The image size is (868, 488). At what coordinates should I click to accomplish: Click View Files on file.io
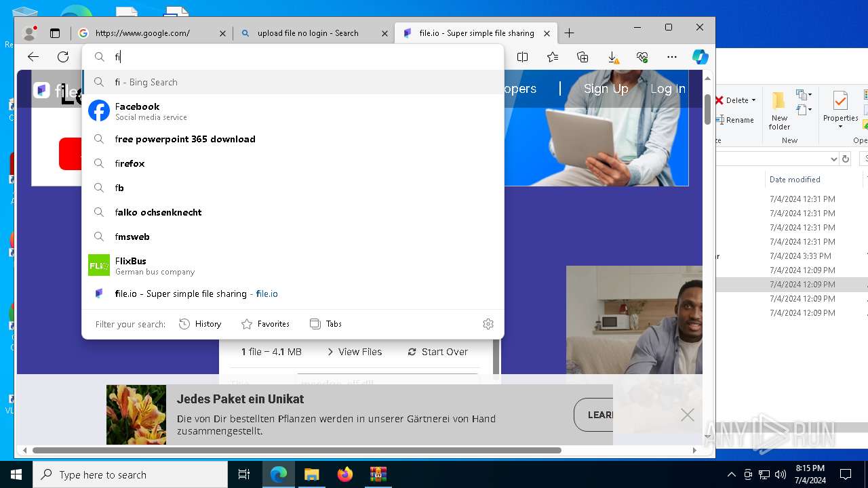coord(355,352)
